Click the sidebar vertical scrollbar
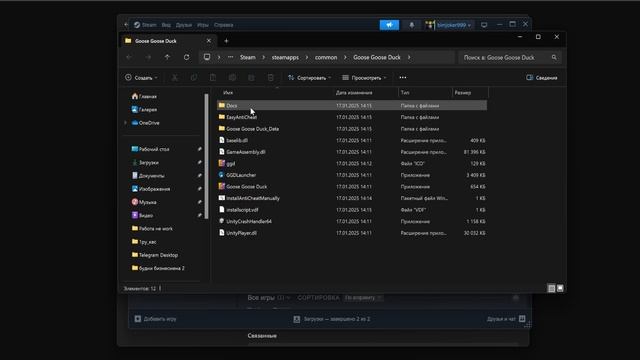 (x=207, y=156)
